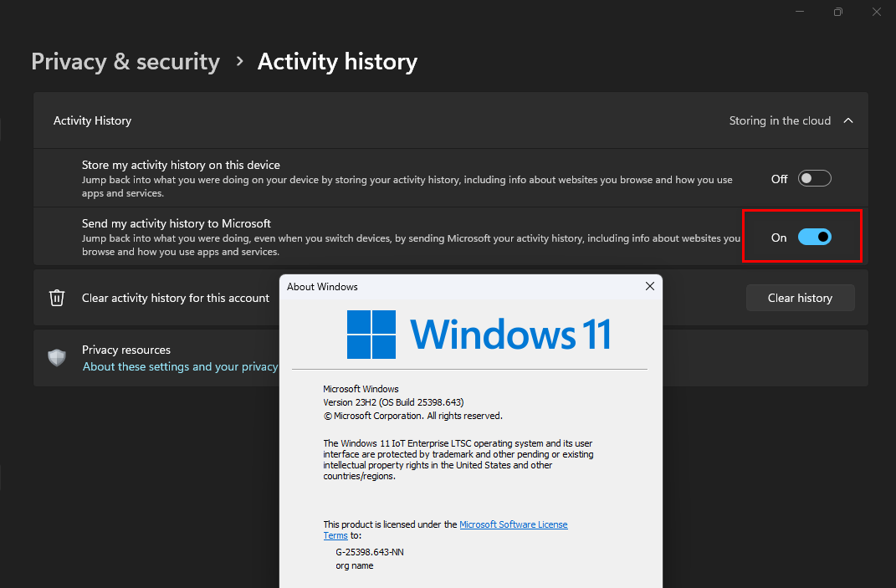Click the Storing in the cloud status text

(x=780, y=120)
